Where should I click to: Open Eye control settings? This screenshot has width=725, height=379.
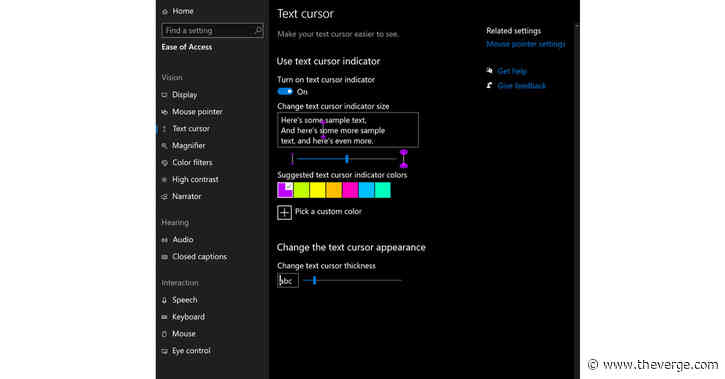[x=191, y=351]
